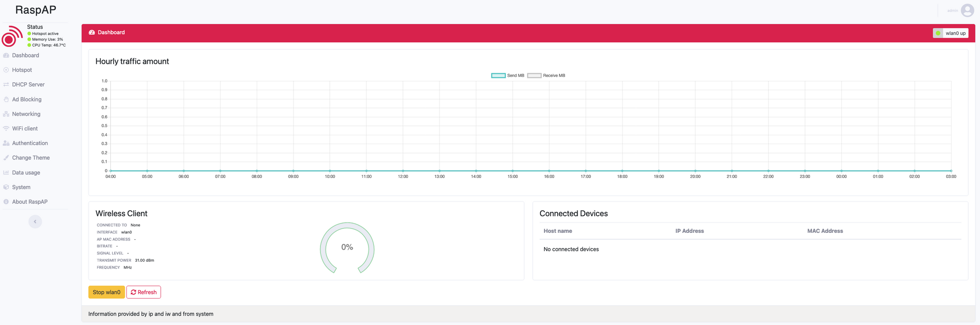Click the Memory Use green indicator
The height and width of the screenshot is (325, 980).
[29, 39]
